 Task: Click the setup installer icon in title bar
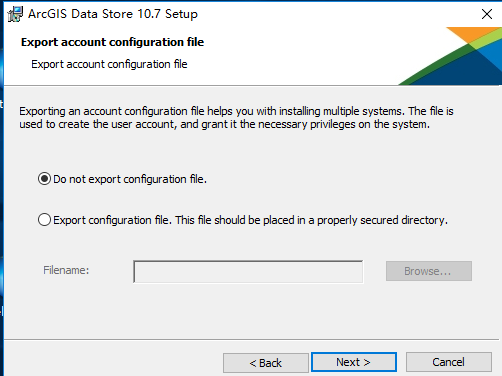point(15,14)
